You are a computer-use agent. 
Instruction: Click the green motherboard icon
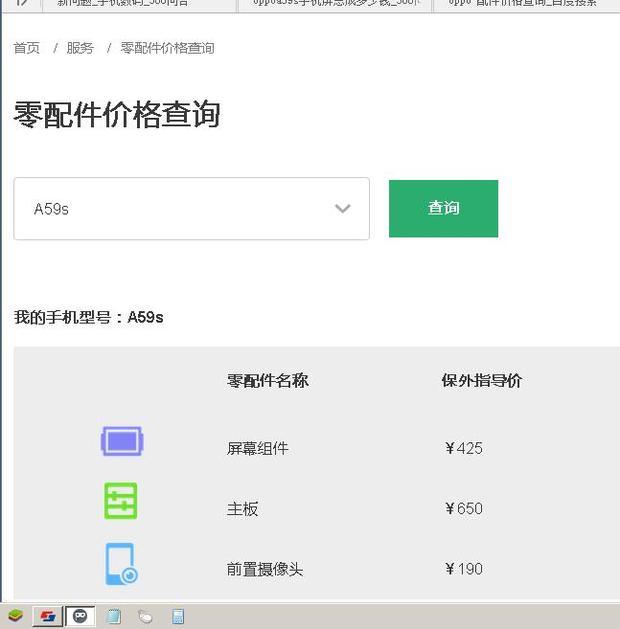121,501
